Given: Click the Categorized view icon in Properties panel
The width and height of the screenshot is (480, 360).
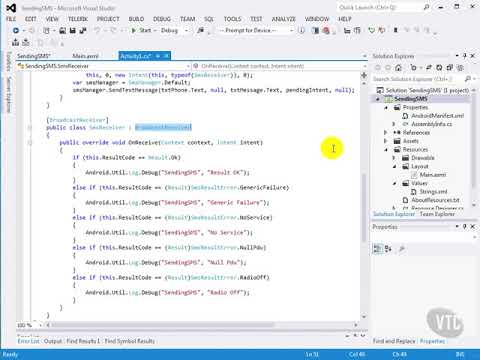Looking at the screenshot, I should click(378, 248).
